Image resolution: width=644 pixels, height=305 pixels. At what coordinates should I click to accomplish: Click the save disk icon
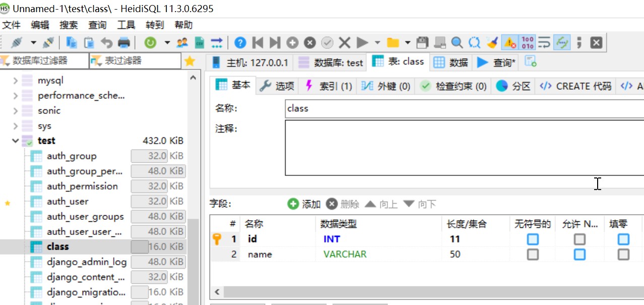[x=422, y=43]
